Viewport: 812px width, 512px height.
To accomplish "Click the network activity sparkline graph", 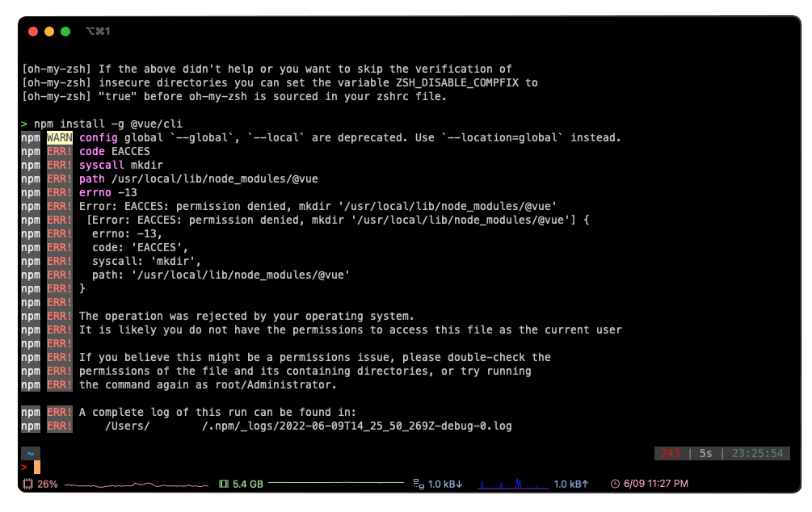I will pyautogui.click(x=513, y=484).
